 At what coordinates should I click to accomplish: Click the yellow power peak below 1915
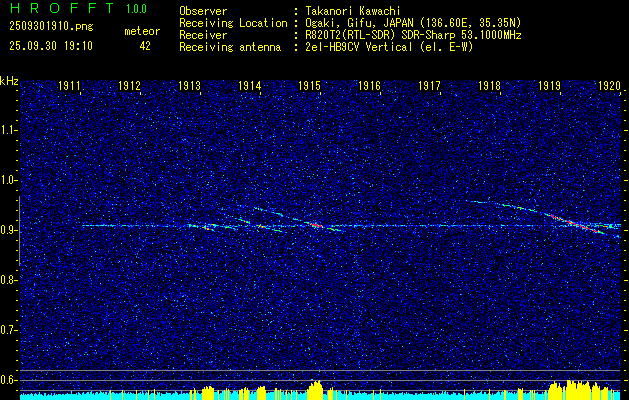315,389
